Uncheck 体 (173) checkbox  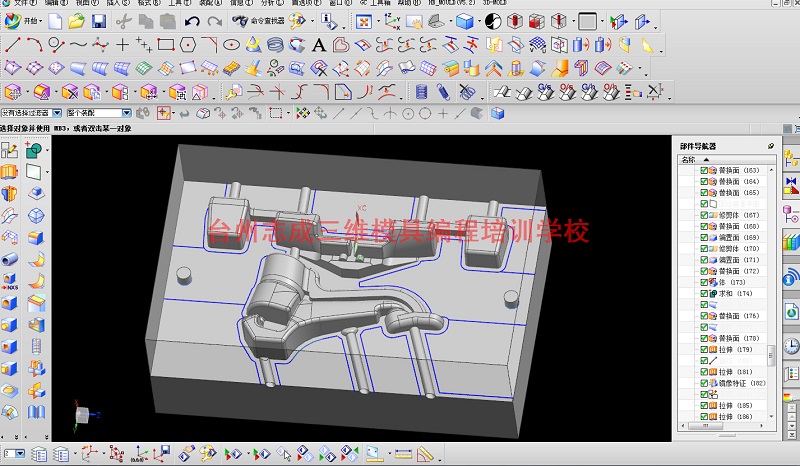[704, 282]
